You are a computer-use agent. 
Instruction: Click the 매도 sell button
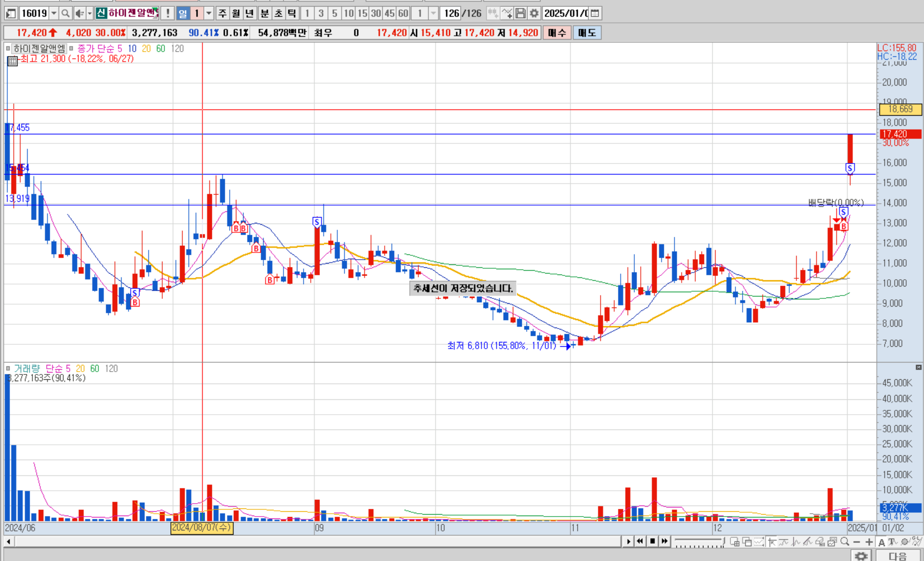[x=587, y=33]
